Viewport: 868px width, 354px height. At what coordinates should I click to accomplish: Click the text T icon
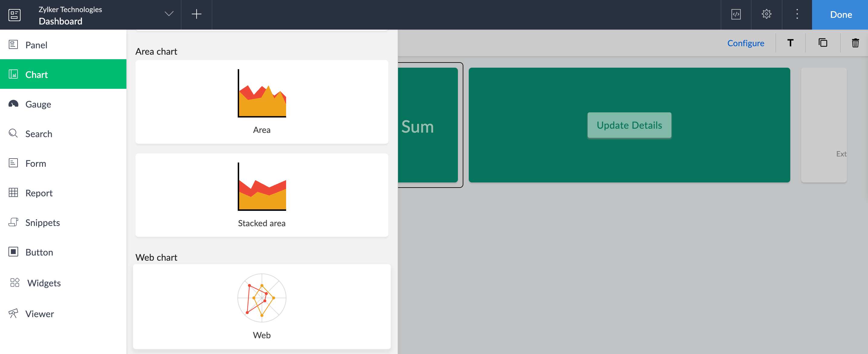790,43
